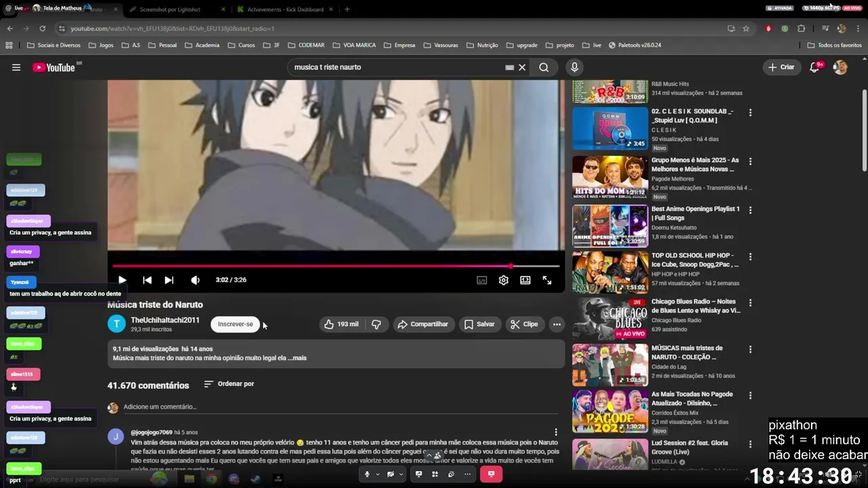Dislike the video with thumbs down
The width and height of the screenshot is (868, 488).
(376, 324)
